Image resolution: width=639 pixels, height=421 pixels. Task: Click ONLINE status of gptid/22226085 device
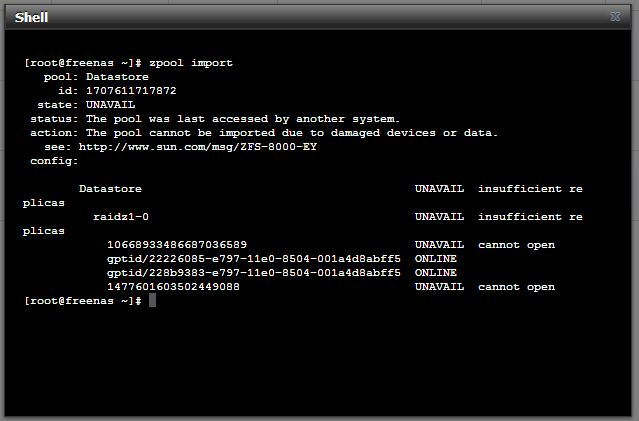point(436,258)
